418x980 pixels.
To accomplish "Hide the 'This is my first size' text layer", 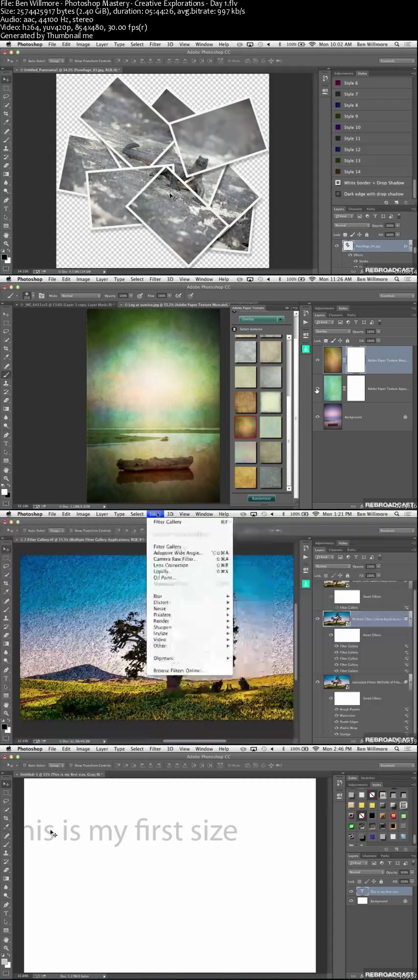I will [x=351, y=891].
